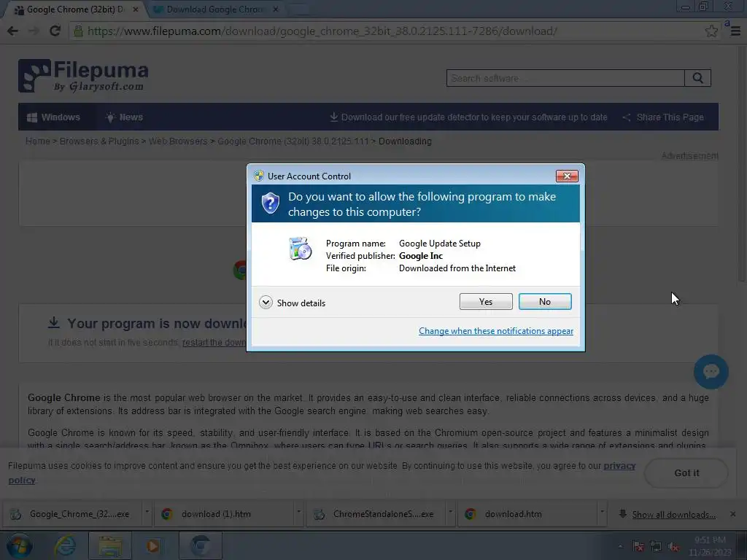This screenshot has width=747, height=560.
Task: Close the Google Chrome (32bit) tab
Action: [136, 9]
